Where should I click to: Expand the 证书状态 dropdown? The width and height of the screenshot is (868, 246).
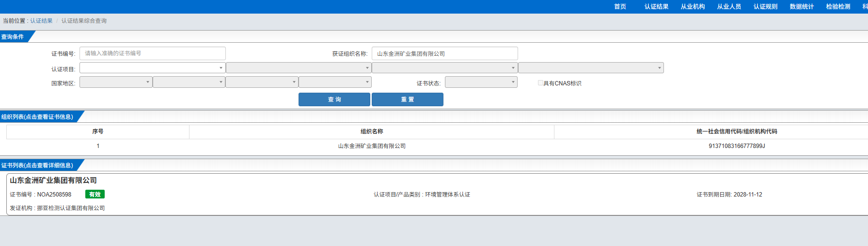(481, 82)
